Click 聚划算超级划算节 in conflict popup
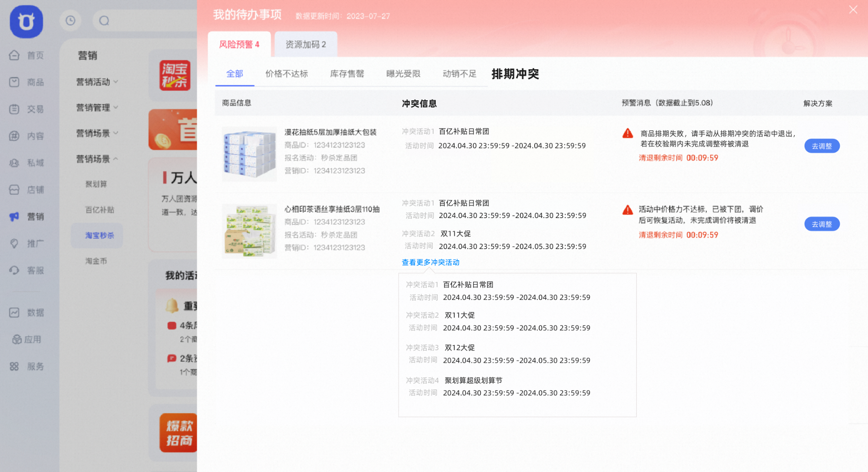The image size is (868, 472). (x=474, y=380)
